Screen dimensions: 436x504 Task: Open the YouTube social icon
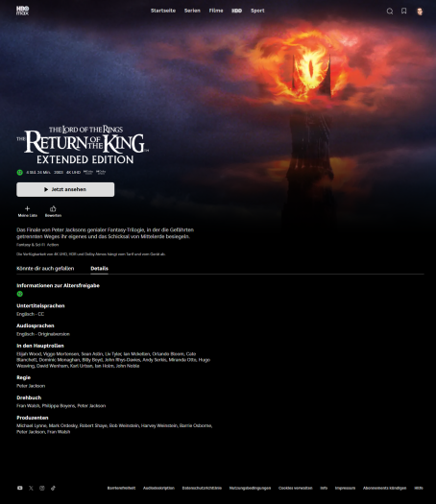pyautogui.click(x=20, y=488)
